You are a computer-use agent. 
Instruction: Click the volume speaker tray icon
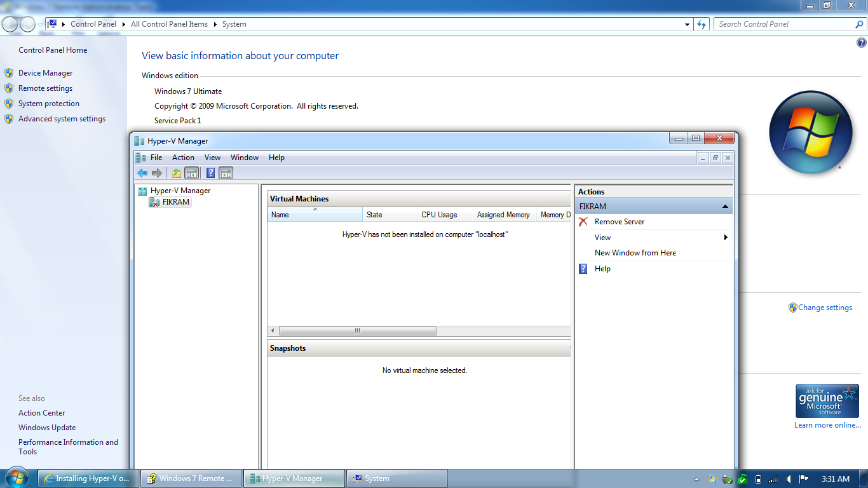[x=789, y=479]
